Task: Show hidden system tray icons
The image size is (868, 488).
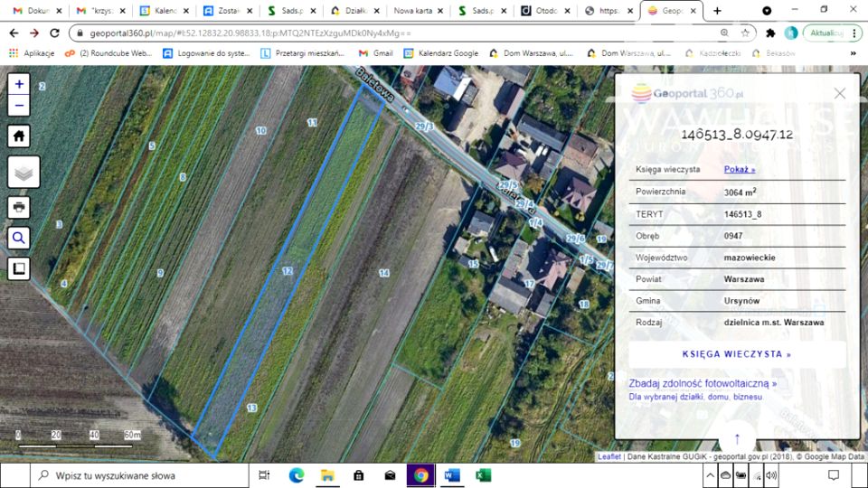Action: pyautogui.click(x=710, y=475)
